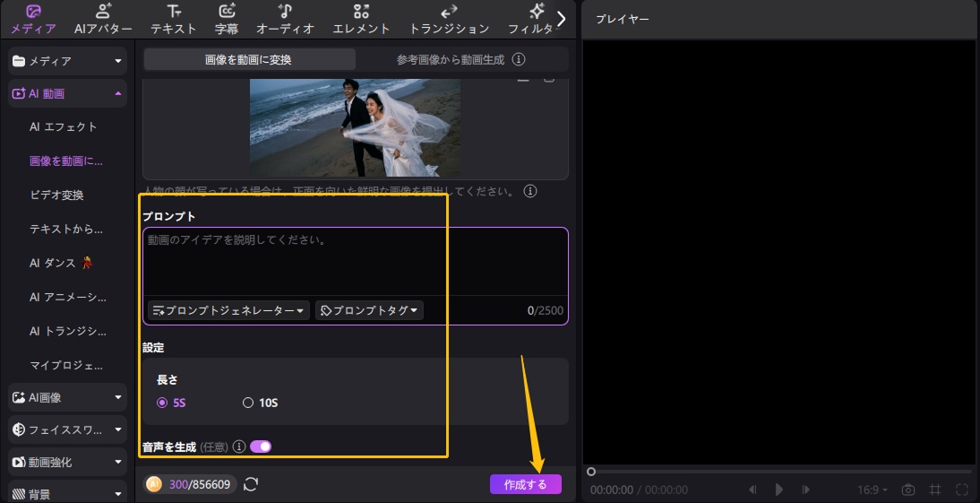Switch to the テキスト tab
The image size is (980, 503).
[173, 20]
